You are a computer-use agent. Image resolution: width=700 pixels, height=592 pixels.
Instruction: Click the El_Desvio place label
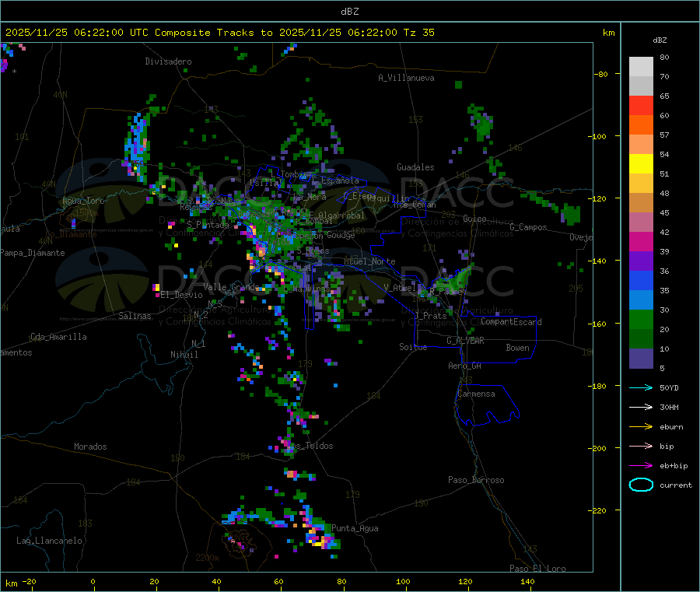[x=182, y=295]
